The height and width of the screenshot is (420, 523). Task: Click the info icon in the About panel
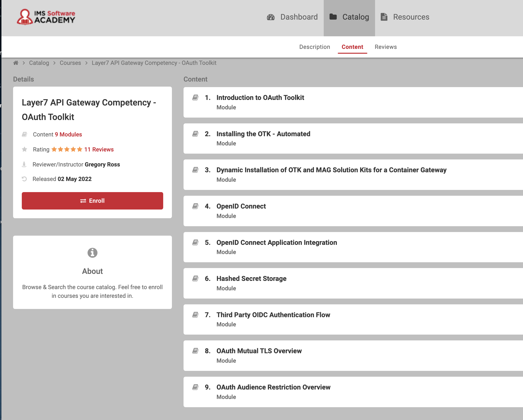[92, 253]
